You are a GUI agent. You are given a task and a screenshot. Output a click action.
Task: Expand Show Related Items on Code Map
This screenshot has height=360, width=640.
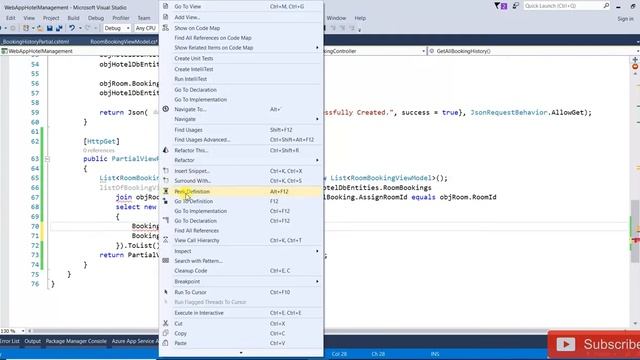click(241, 48)
